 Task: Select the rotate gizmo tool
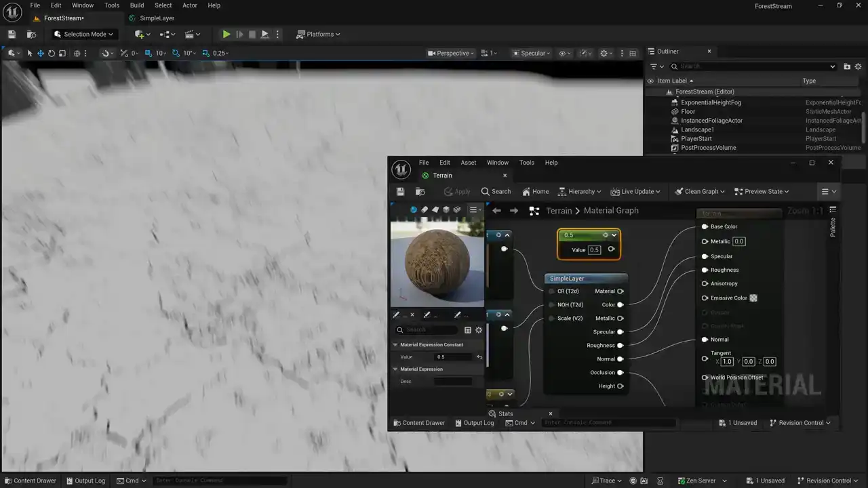[52, 54]
